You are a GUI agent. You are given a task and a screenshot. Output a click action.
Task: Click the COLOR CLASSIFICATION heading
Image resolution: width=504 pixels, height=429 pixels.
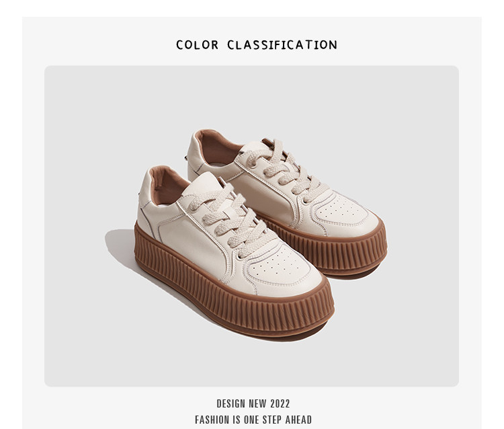257,44
